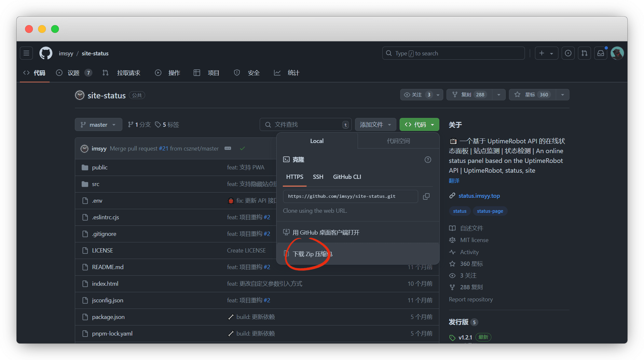Click the imsyy commit author avatar

(84, 149)
